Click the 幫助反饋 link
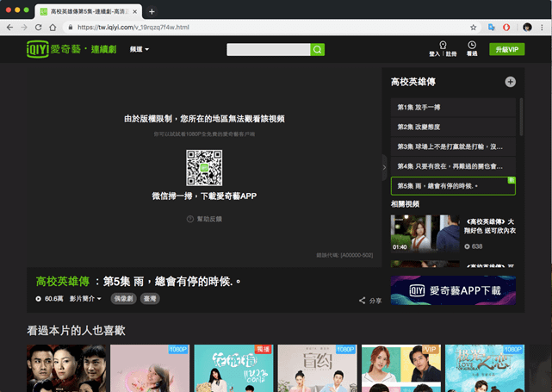552x392 pixels. tap(209, 219)
